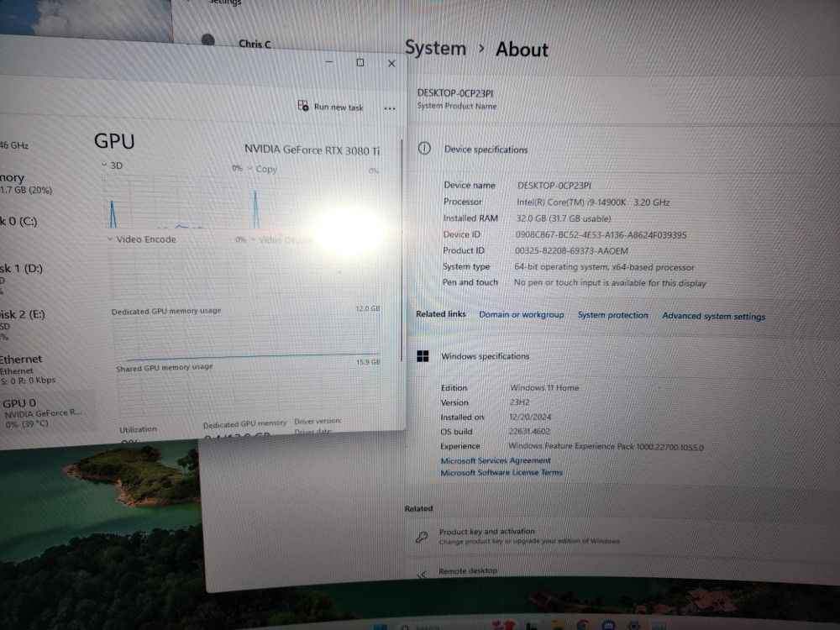Click Product ID value 00325-82208-69373-AAOEM
Screen dimensions: 840x630
(571, 250)
